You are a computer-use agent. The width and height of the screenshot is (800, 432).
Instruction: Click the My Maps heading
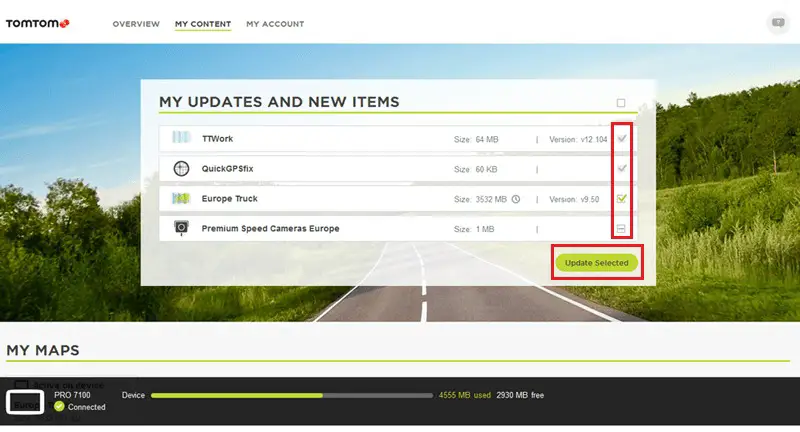43,350
